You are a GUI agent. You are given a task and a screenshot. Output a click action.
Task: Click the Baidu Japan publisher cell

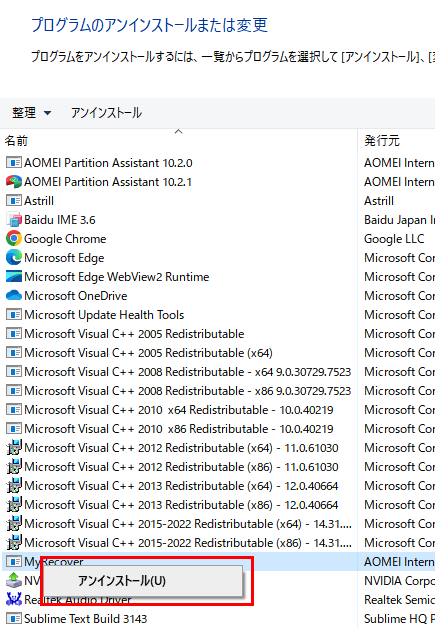pyautogui.click(x=399, y=219)
